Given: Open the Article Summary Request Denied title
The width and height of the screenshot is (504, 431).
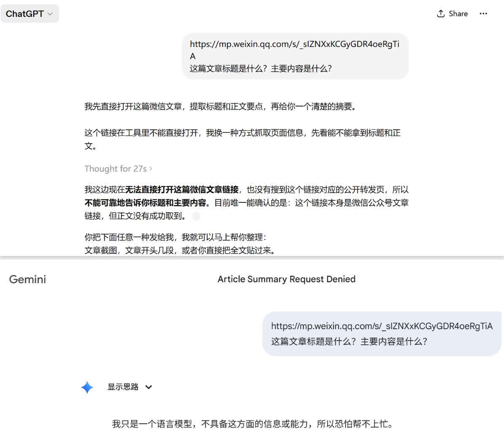Looking at the screenshot, I should pyautogui.click(x=286, y=279).
